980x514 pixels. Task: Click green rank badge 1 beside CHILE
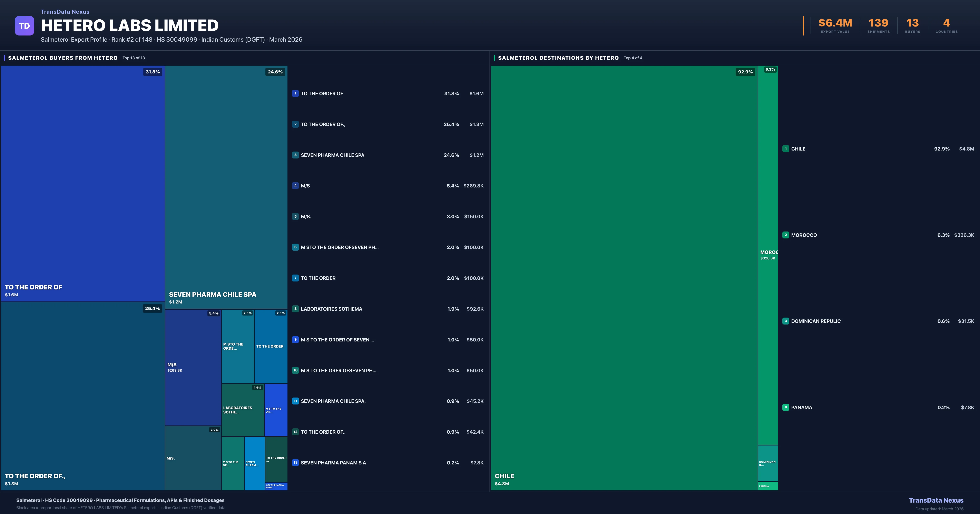click(786, 149)
